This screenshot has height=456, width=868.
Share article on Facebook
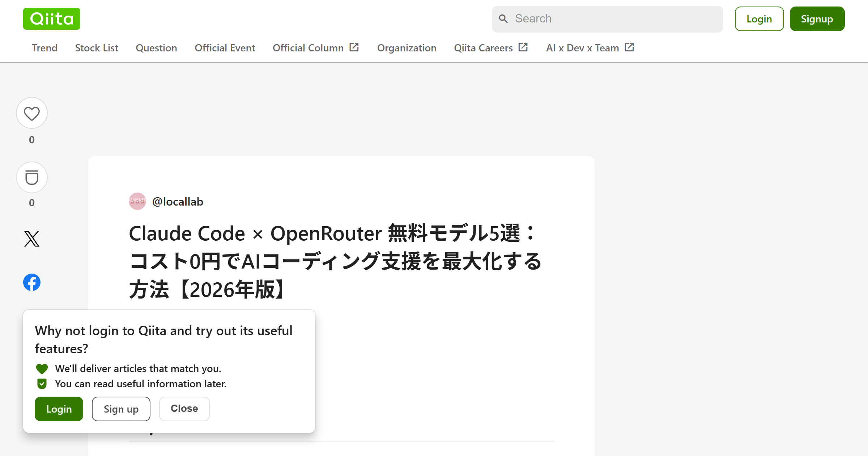[32, 282]
